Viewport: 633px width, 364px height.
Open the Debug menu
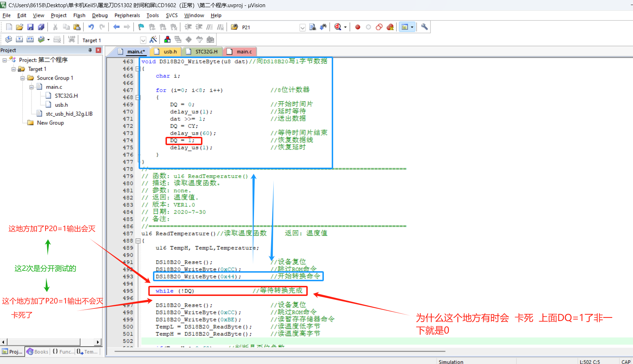point(100,15)
